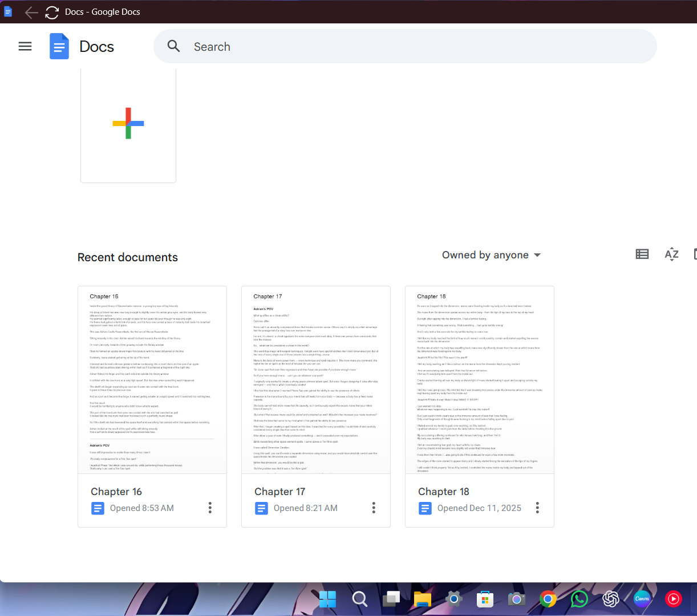697x616 pixels.
Task: Open more options for Chapter 17
Action: pos(374,508)
